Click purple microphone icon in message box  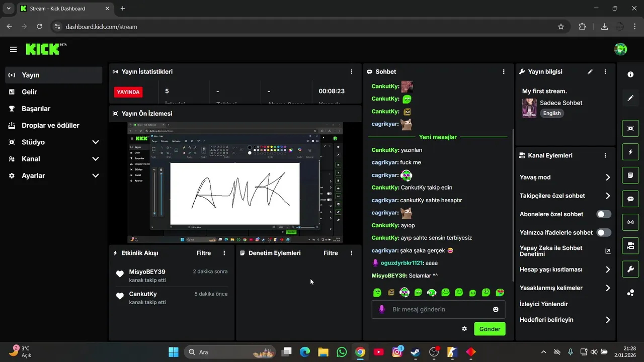point(382,309)
